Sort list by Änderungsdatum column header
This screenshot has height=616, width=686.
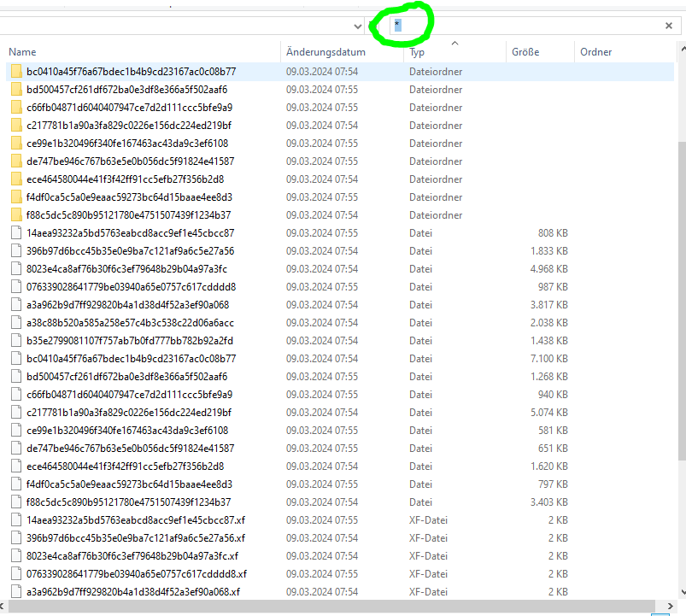pyautogui.click(x=325, y=52)
